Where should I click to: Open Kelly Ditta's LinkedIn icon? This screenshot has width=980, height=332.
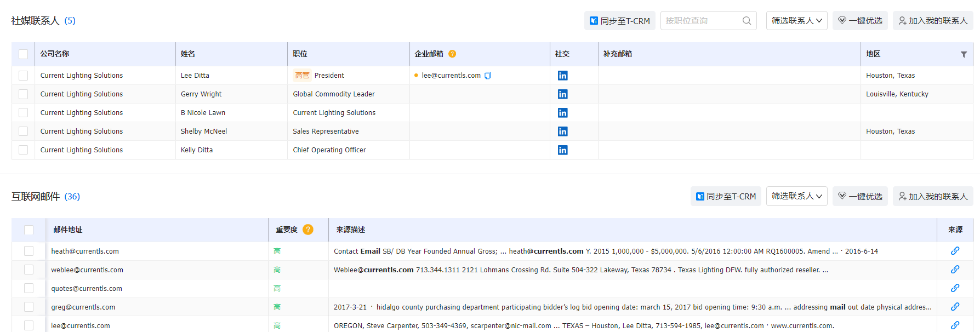562,150
